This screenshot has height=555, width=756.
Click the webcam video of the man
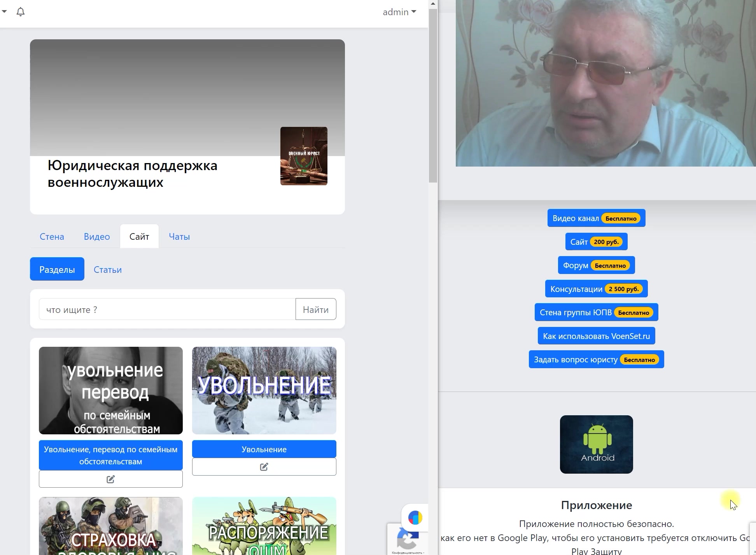[605, 83]
